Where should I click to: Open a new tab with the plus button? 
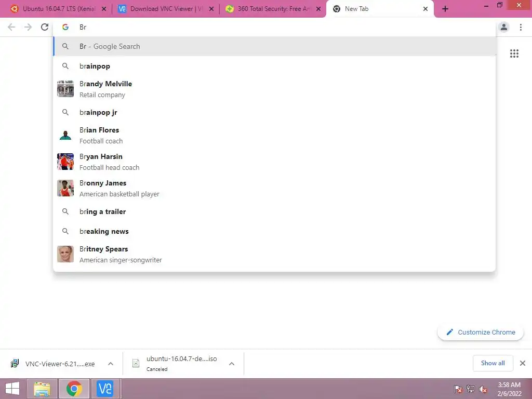[x=445, y=9]
